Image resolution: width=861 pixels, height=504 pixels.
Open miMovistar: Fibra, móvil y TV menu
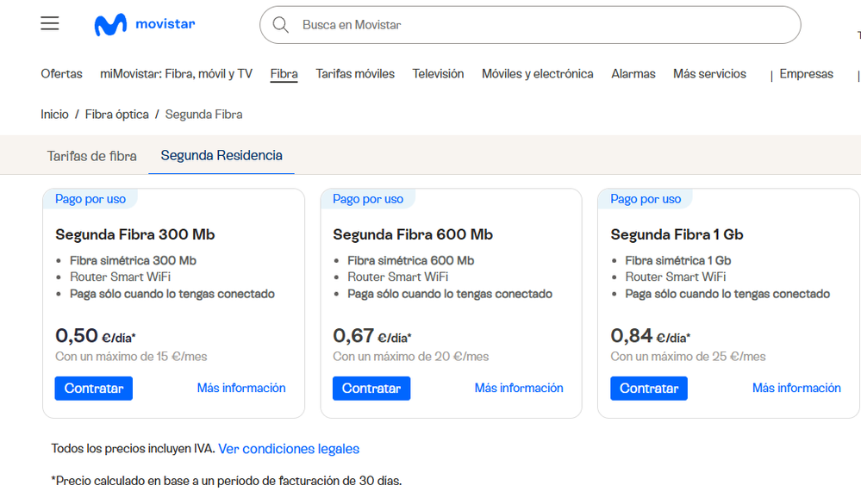click(176, 74)
